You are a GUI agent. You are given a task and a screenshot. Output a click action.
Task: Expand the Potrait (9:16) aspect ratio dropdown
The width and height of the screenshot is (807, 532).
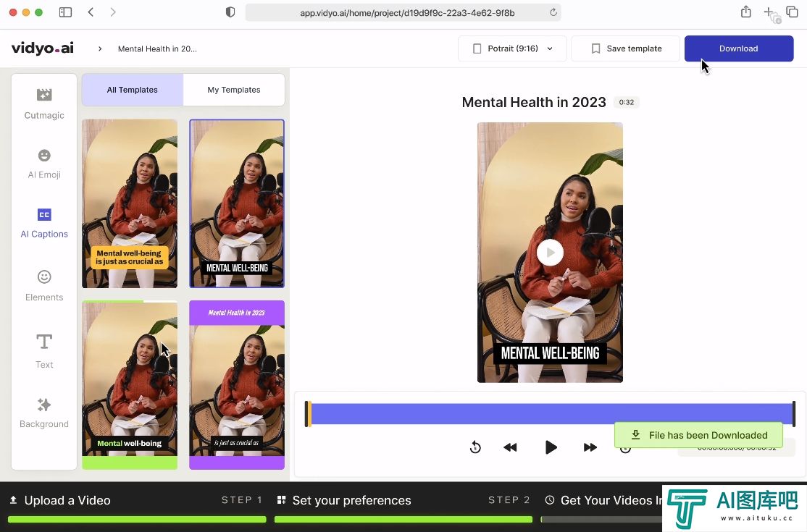(x=513, y=48)
